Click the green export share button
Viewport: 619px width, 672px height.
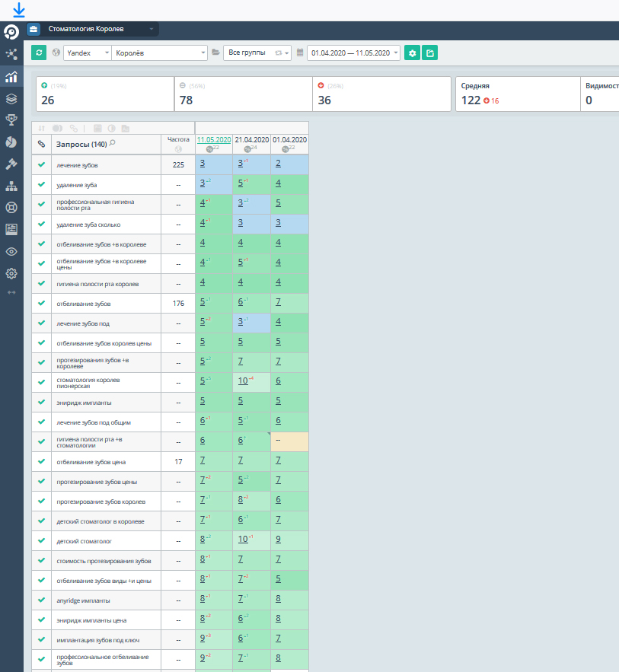pyautogui.click(x=429, y=53)
